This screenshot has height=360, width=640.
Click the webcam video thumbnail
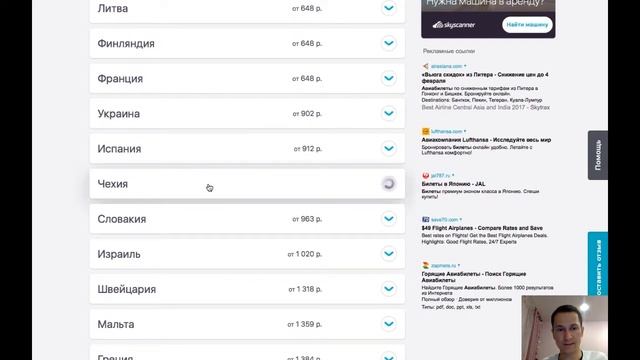pyautogui.click(x=564, y=328)
